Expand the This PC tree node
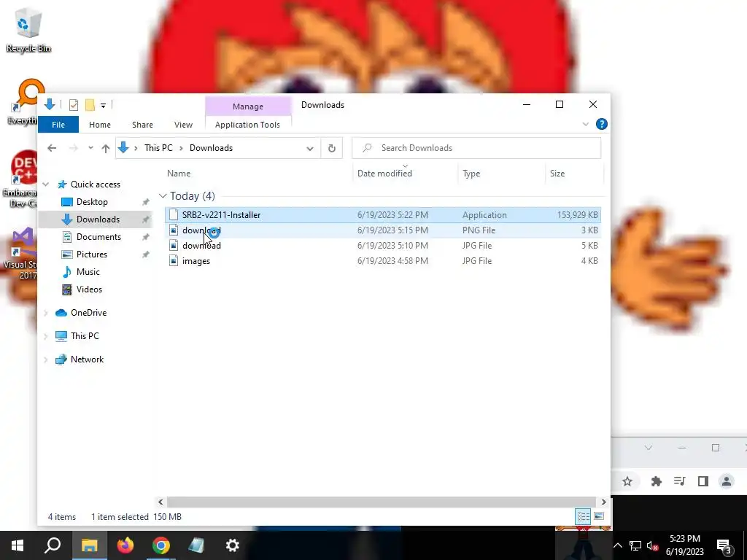The width and height of the screenshot is (747, 560). click(x=46, y=336)
